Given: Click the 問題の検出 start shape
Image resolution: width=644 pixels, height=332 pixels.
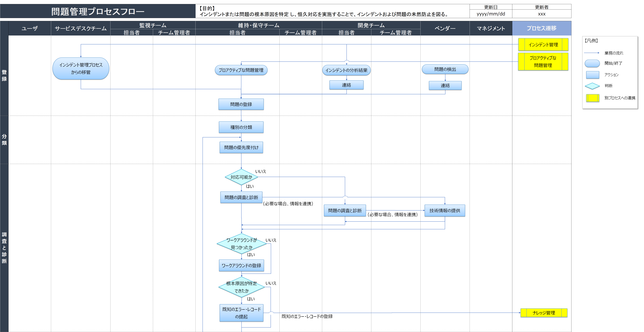Looking at the screenshot, I should coord(445,69).
